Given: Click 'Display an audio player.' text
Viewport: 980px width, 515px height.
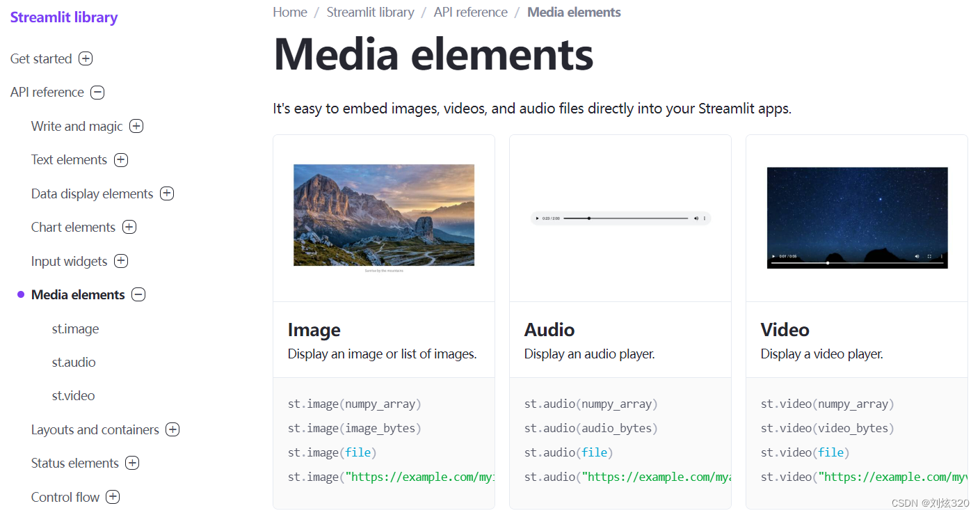Looking at the screenshot, I should point(590,354).
